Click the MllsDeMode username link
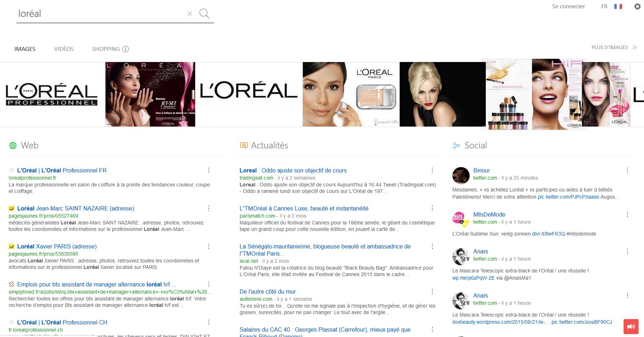Image resolution: width=644 pixels, height=337 pixels. 489,215
